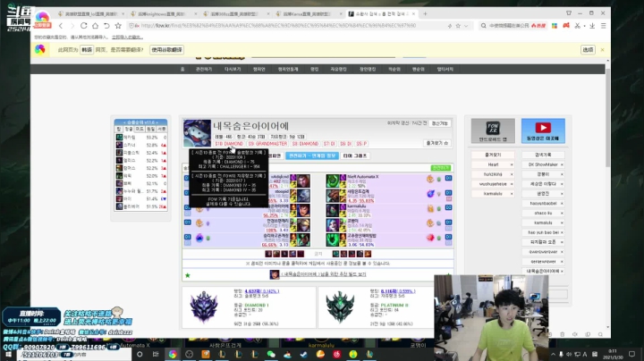Click the Task View icon on taskbar
This screenshot has width=644, height=361.
pyautogui.click(x=156, y=355)
